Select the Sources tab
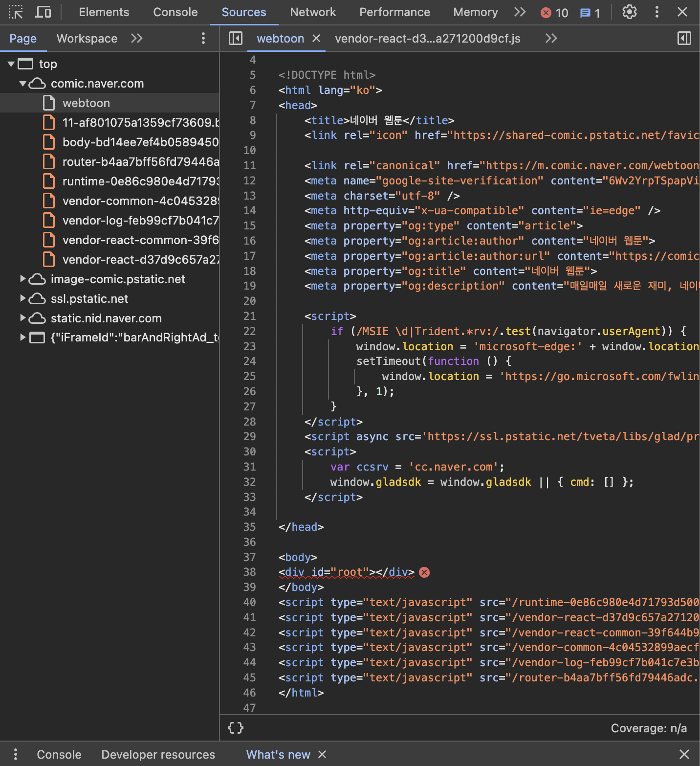 pos(244,12)
